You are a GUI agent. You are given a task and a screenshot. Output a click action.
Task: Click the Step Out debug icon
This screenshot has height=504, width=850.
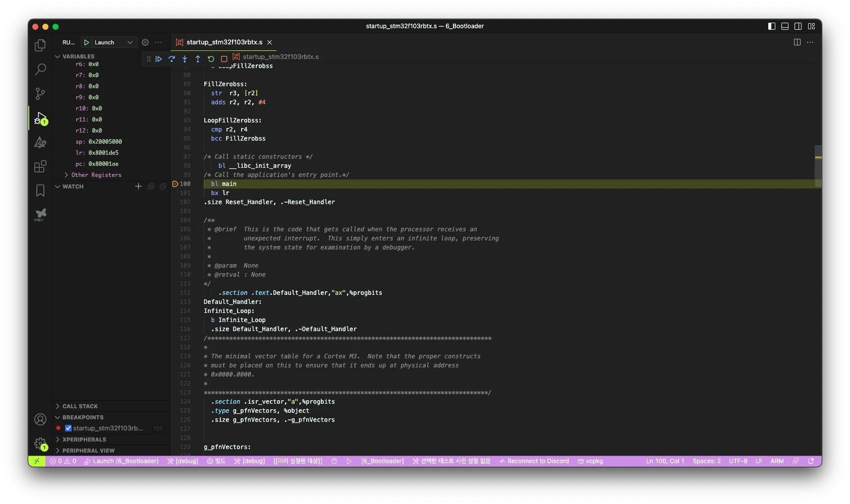pos(198,59)
